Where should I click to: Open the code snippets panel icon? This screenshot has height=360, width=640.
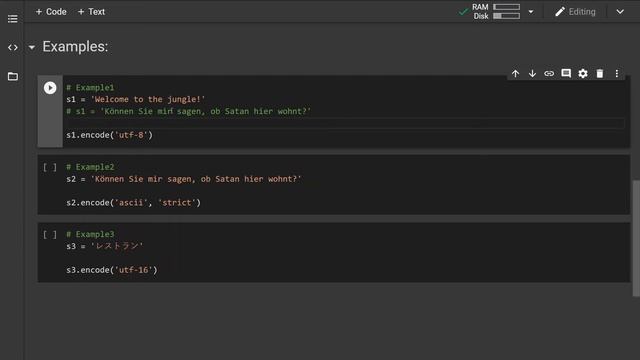coord(13,48)
